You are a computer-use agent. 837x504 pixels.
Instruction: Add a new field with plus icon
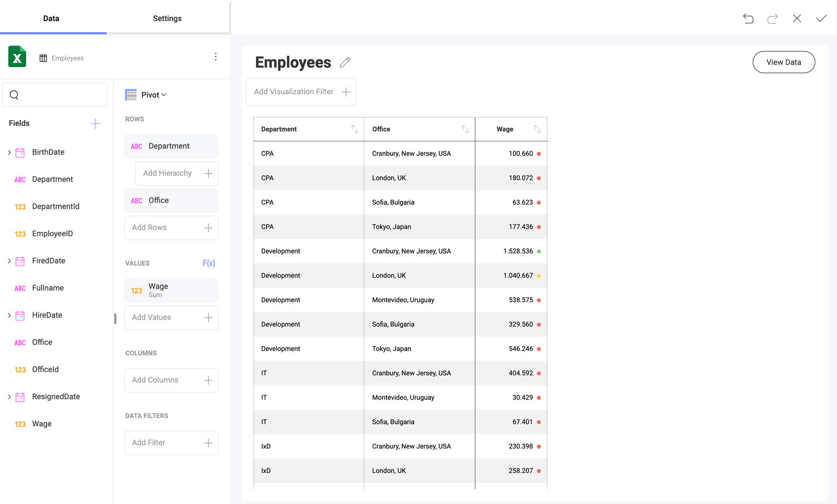coord(95,123)
